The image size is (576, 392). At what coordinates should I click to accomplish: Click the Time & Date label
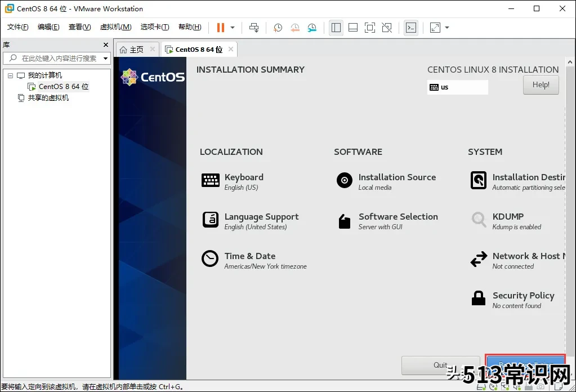click(x=250, y=256)
